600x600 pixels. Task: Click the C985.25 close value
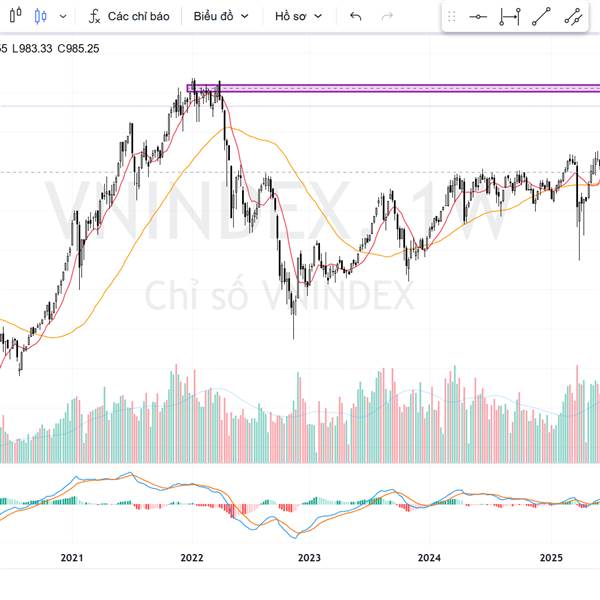click(x=78, y=49)
